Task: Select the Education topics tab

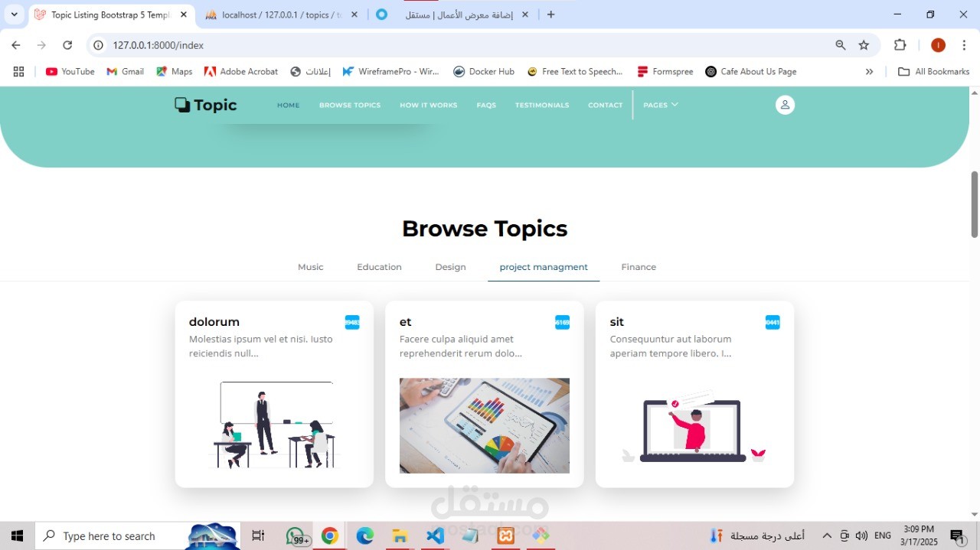Action: [379, 267]
